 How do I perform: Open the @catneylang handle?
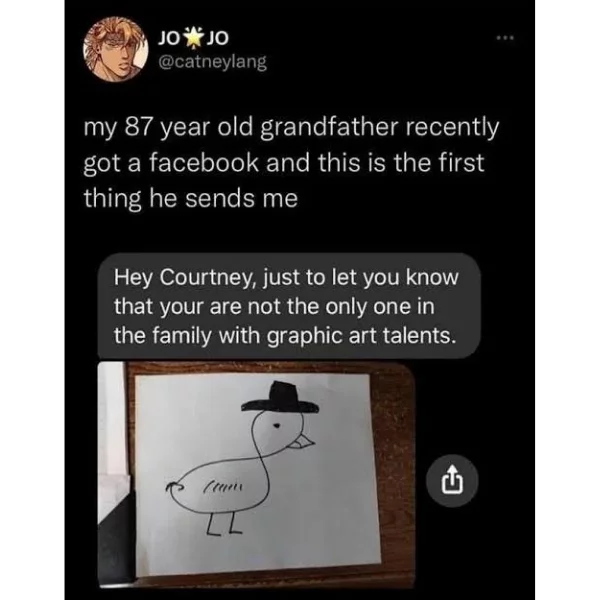212,62
